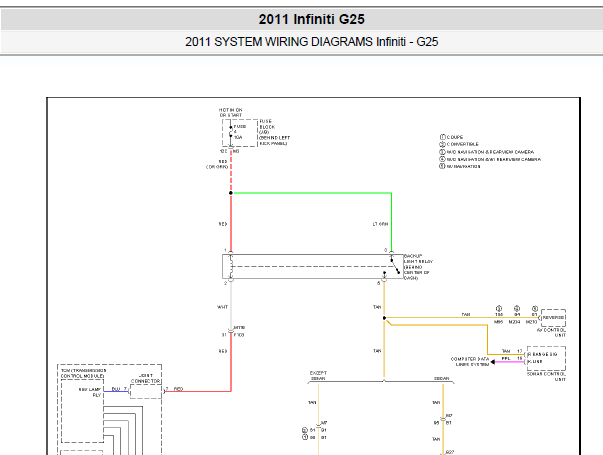Click the 'REVERSE' box of AV control unit
The width and height of the screenshot is (603, 455).
(x=553, y=318)
